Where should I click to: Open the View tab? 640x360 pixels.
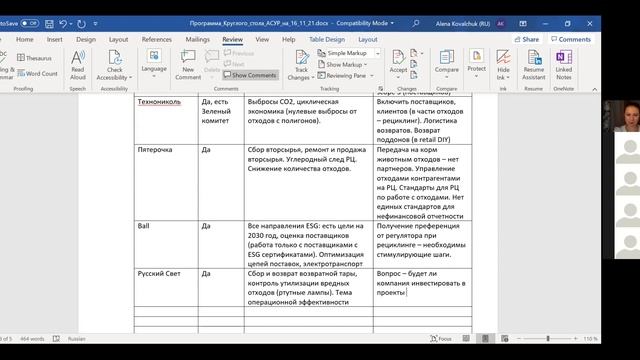[262, 40]
